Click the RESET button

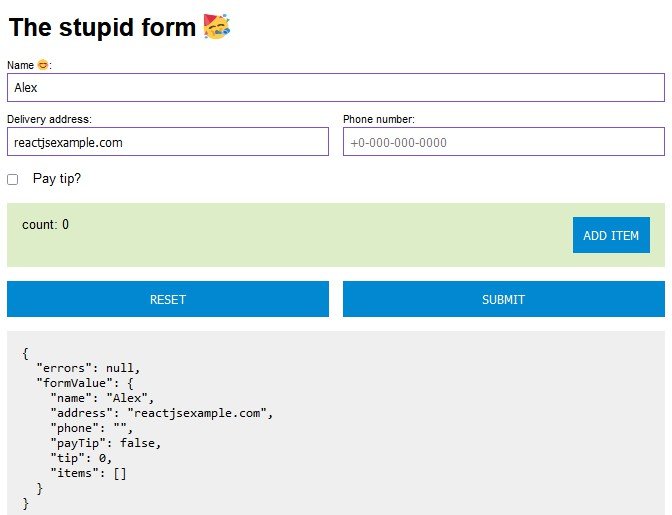[x=168, y=299]
